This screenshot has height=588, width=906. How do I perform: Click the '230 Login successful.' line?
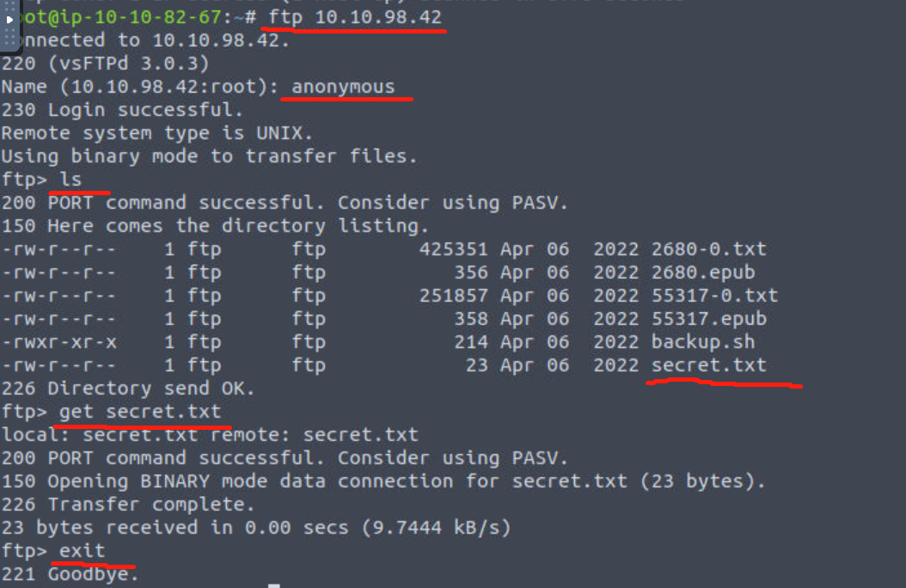tap(123, 109)
